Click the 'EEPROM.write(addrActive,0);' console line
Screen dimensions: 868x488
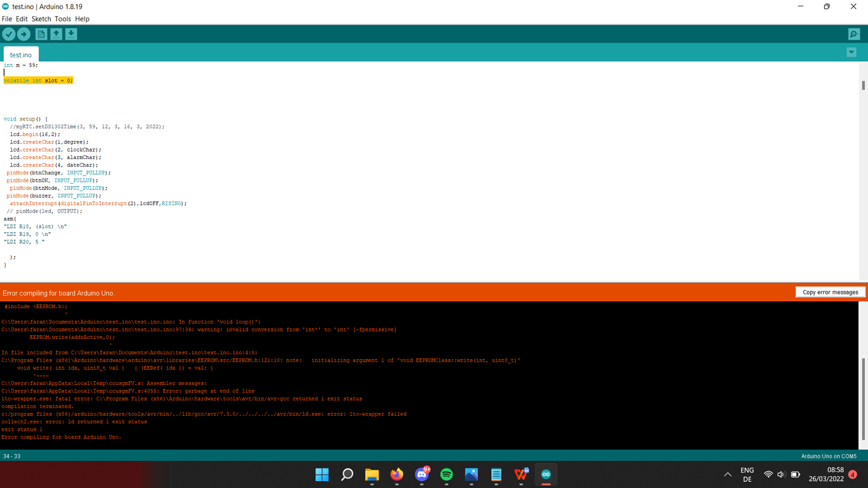72,338
